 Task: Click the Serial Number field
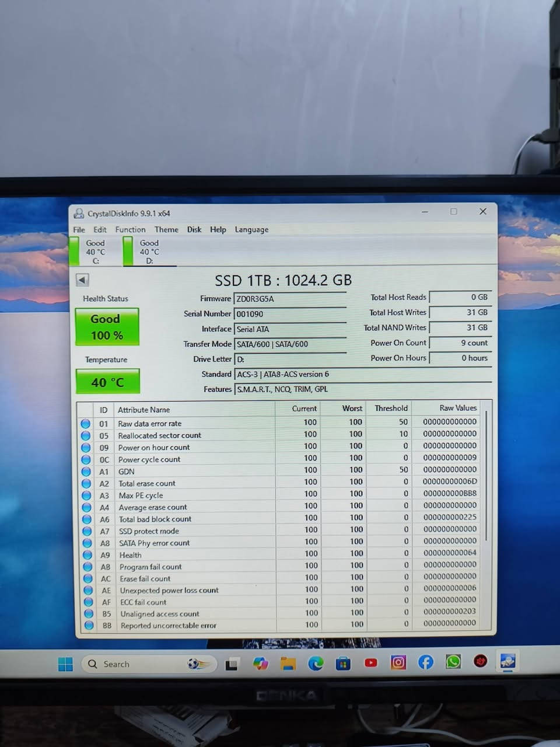[290, 314]
